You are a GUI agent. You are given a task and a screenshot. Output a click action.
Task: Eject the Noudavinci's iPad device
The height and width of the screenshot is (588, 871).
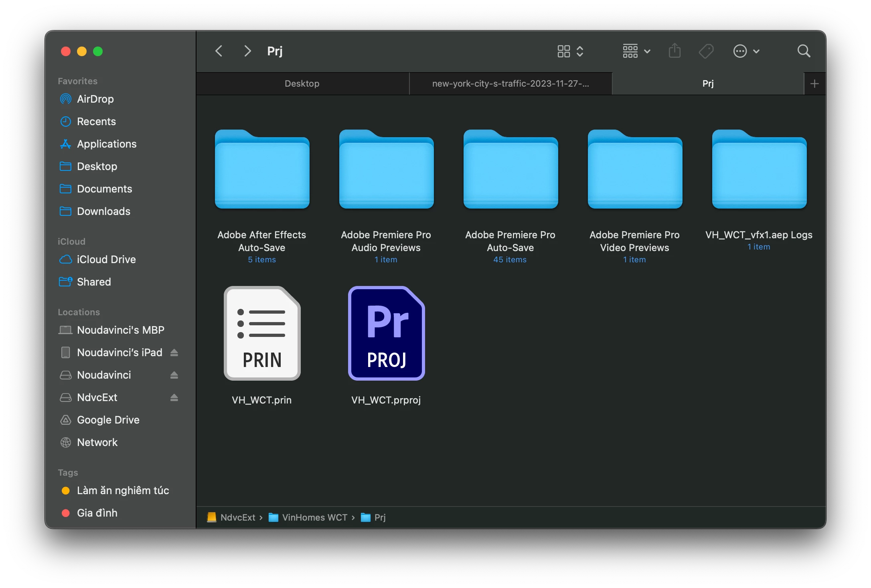pos(174,353)
